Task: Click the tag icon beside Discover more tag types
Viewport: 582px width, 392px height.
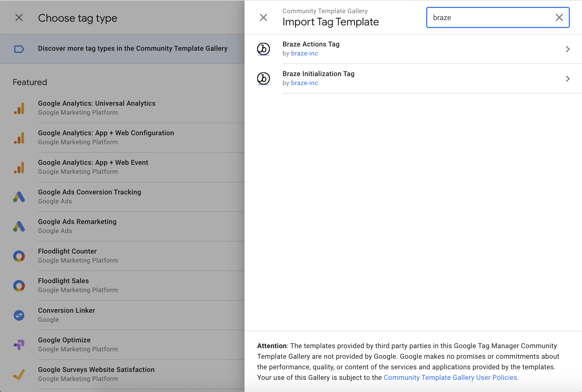Action: click(19, 49)
